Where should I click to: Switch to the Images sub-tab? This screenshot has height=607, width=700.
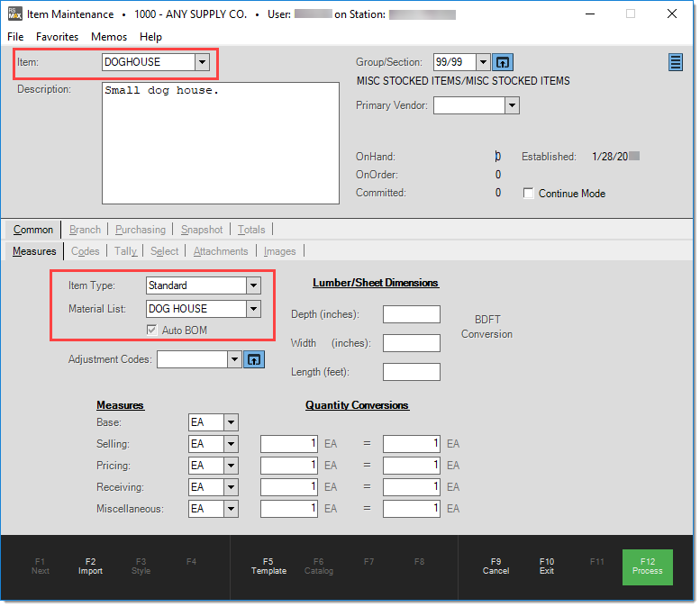pyautogui.click(x=281, y=253)
